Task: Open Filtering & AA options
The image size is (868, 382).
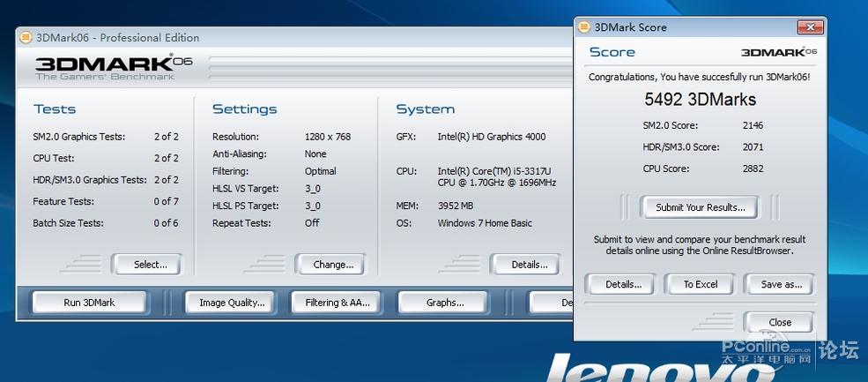Action: click(338, 303)
